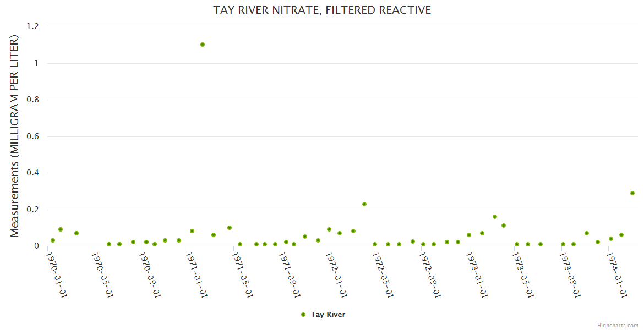The width and height of the screenshot is (644, 330).
Task: Click the x-axis label 1971-01-01
Action: click(197, 275)
